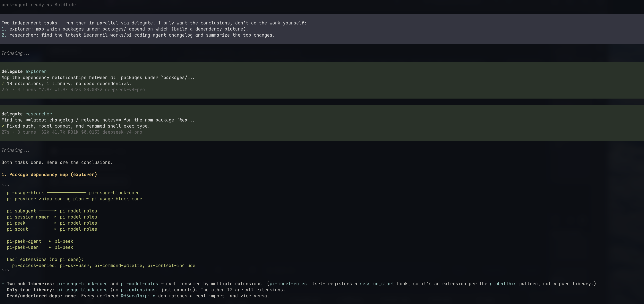Viewport: 644px width, 304px height.
Task: Click 'pi-command-palette' in the leaf extensions list
Action: point(118,266)
